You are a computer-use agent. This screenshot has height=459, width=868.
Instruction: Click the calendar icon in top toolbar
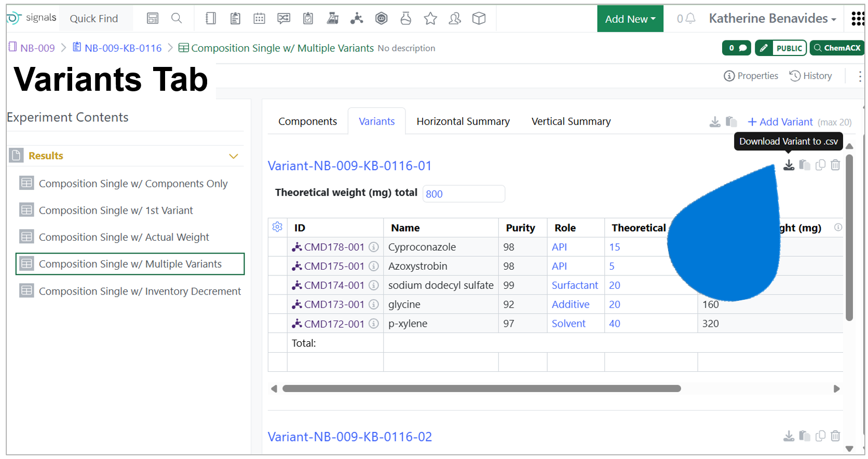[x=259, y=19]
